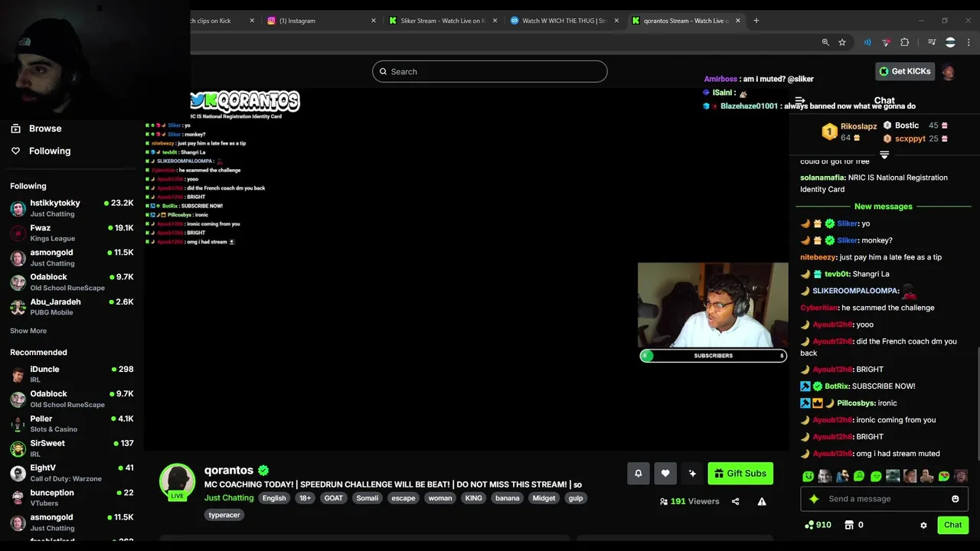Click username solanamafia in chat
Viewport: 980px width, 551px height.
coord(822,178)
